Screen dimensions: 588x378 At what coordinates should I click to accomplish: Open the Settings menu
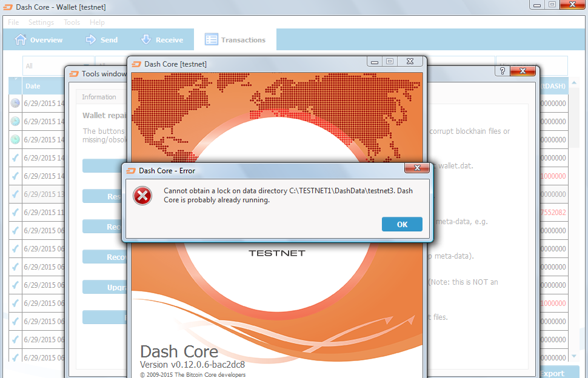(41, 22)
